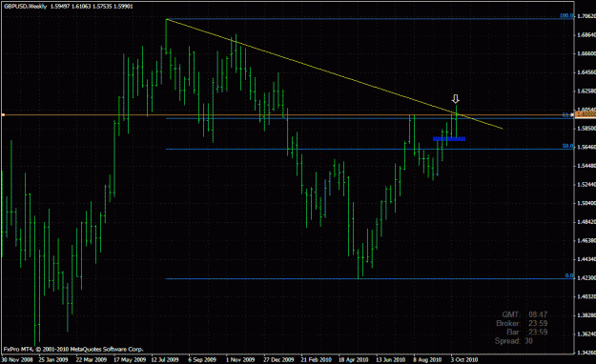Click the '25 Jan 2009' date label
This screenshot has width=596, height=364.
coord(53,359)
